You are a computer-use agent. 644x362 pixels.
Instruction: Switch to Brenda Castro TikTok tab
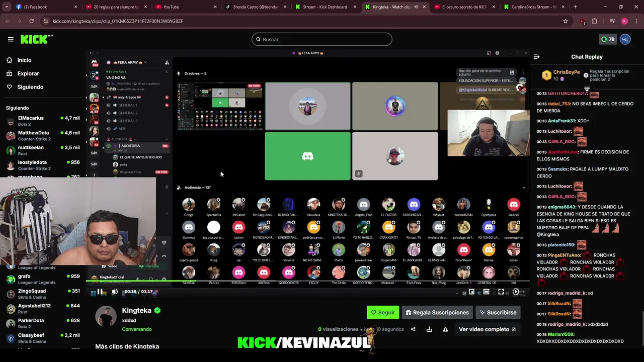256,7
